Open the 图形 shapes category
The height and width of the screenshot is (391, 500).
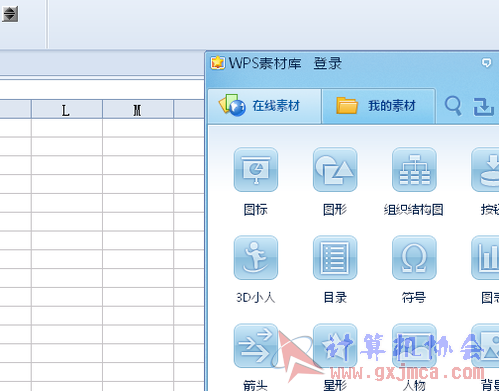335,170
